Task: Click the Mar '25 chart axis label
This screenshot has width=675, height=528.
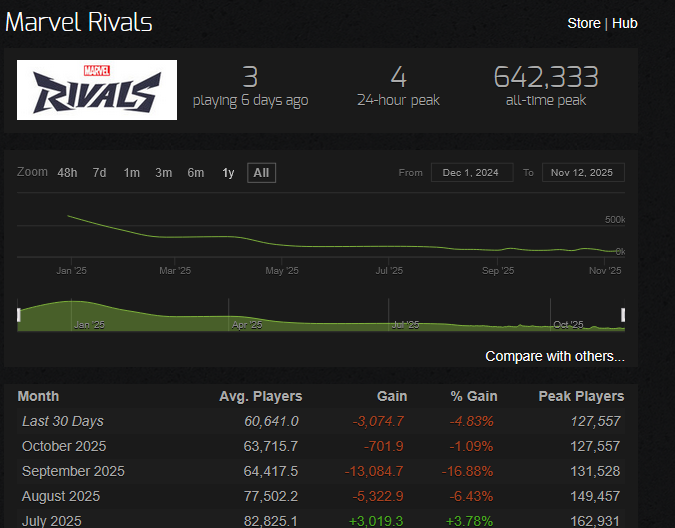Action: coord(175,271)
